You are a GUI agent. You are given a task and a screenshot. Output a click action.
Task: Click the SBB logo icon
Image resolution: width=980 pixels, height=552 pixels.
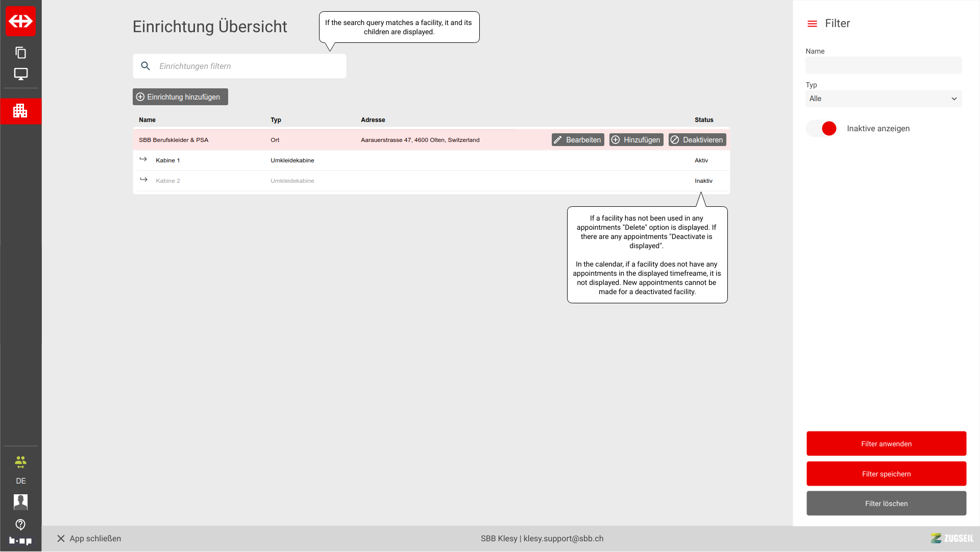[x=21, y=21]
